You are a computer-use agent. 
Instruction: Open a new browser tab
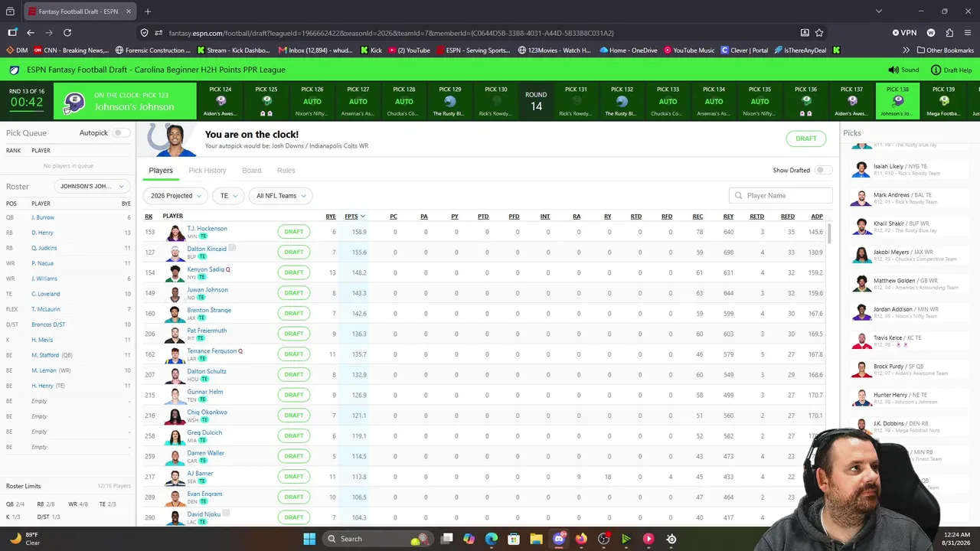[148, 11]
